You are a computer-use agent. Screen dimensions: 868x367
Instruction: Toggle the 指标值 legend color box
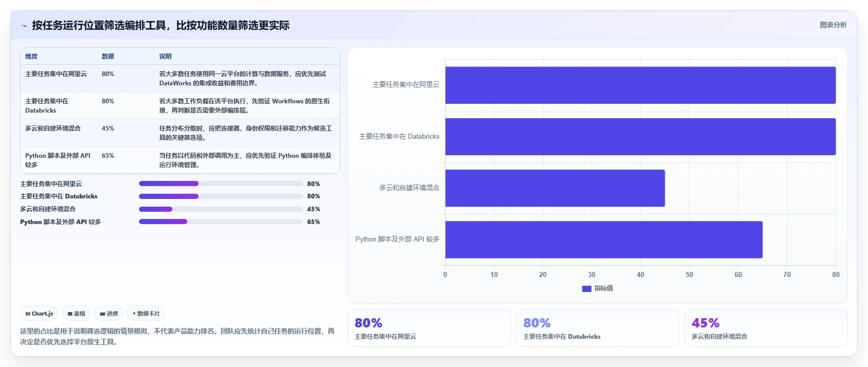click(587, 289)
